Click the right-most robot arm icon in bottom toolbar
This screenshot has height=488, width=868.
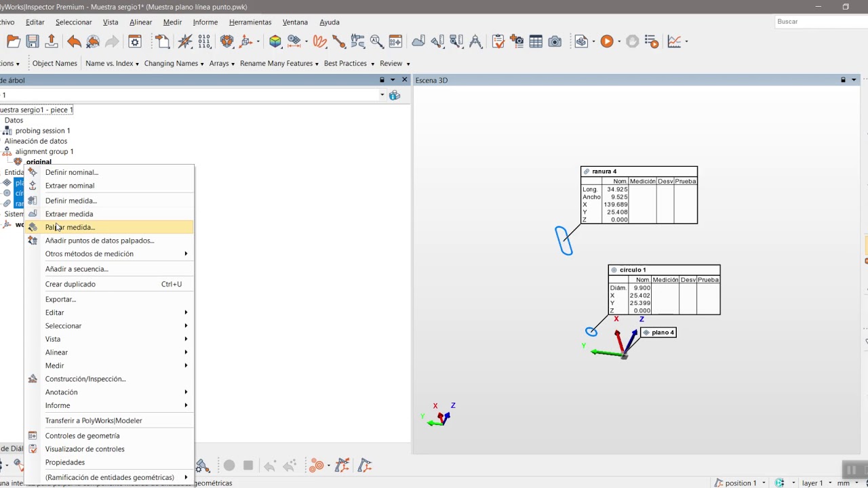click(x=365, y=466)
